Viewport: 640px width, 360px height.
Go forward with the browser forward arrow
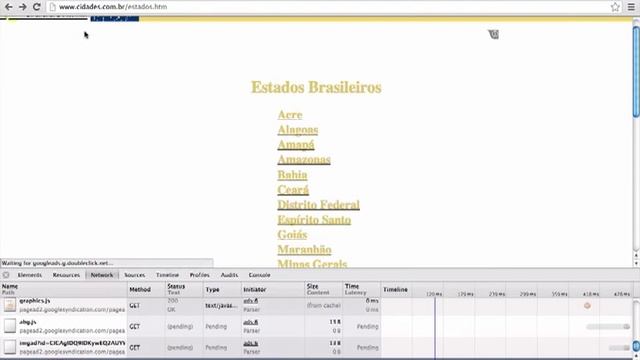point(22,7)
